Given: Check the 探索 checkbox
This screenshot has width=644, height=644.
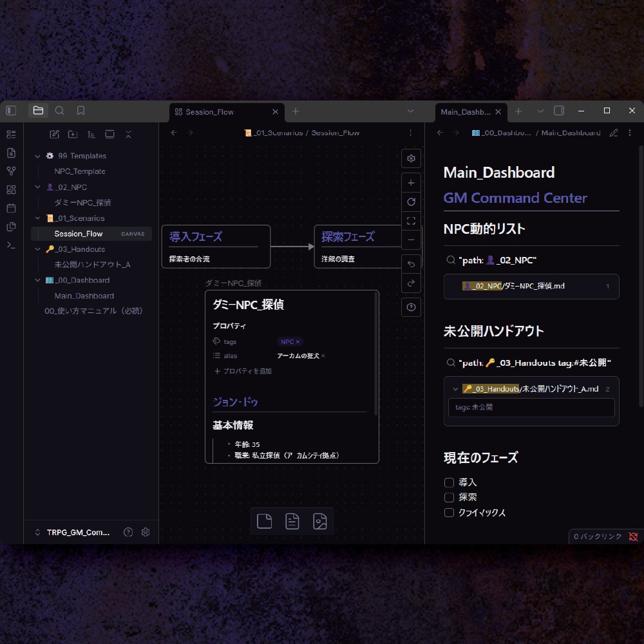Looking at the screenshot, I should (x=449, y=497).
